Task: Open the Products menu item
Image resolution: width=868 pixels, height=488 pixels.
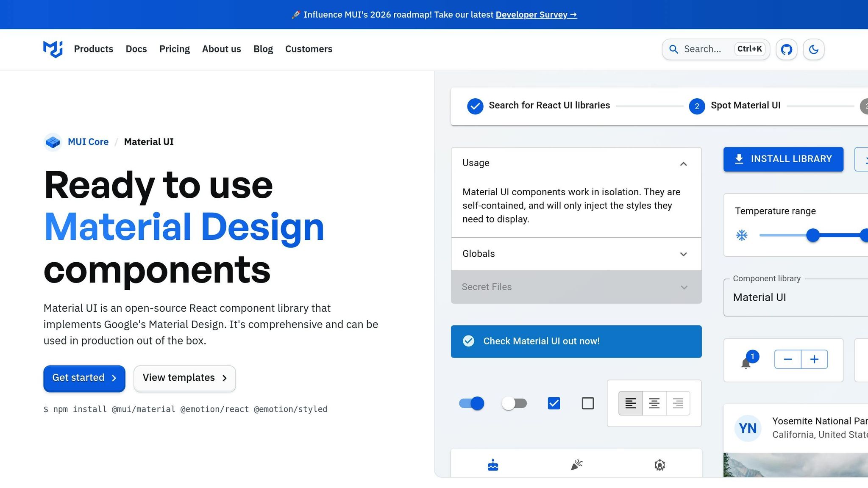Action: [x=94, y=49]
